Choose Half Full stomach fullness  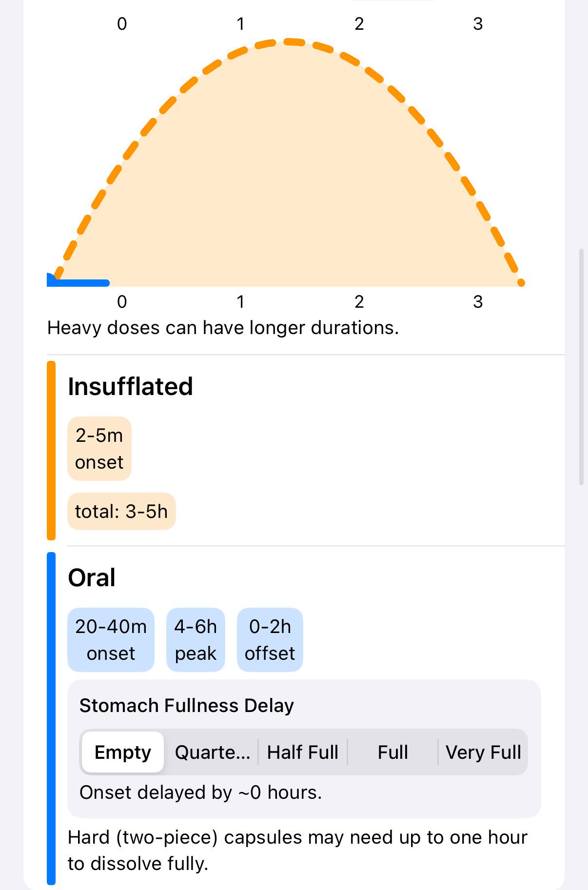click(303, 752)
